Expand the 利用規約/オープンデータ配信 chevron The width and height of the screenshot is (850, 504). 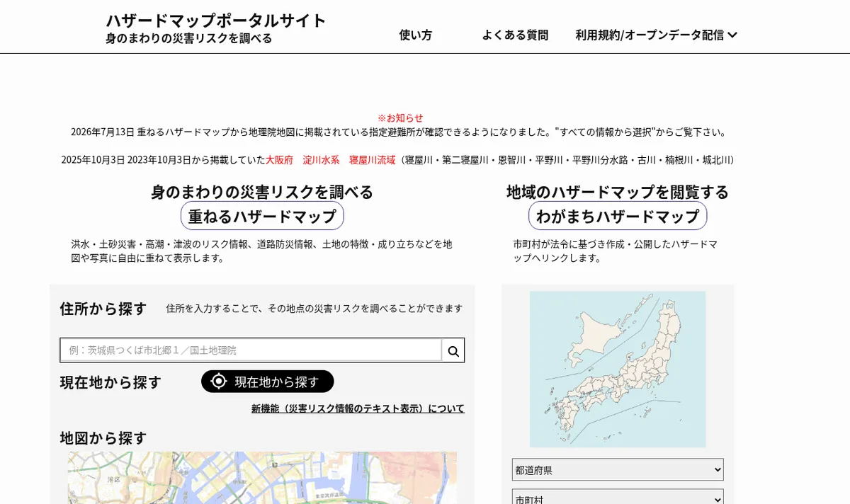(x=732, y=35)
